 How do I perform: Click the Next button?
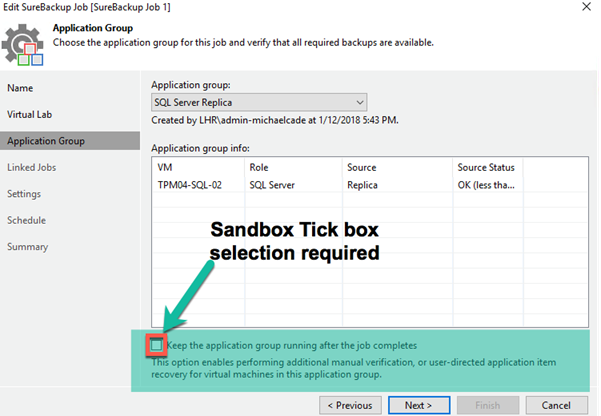tap(419, 405)
